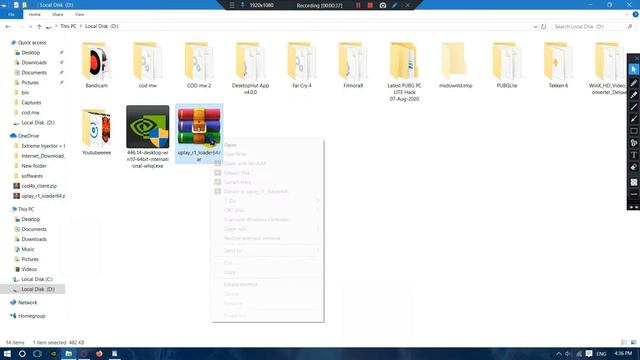Select the msdownld.tmp folder
The height and width of the screenshot is (360, 640).
pos(456,65)
